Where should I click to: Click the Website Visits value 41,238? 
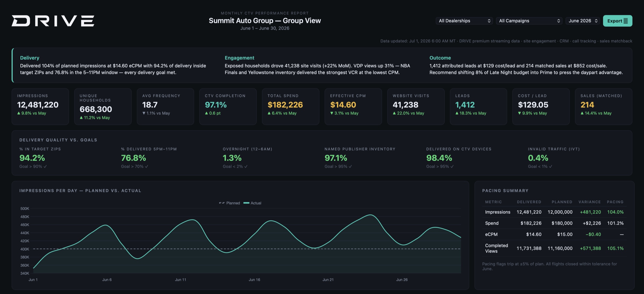(405, 105)
